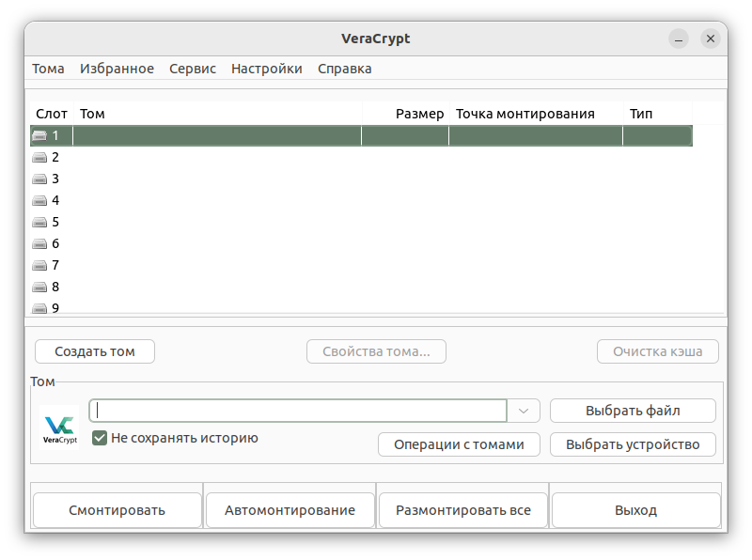
Task: Click the drive icon in slot 1
Action: (39, 135)
